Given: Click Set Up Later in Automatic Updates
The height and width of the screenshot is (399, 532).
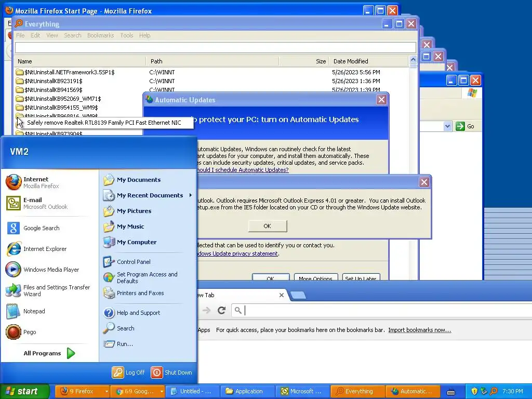Looking at the screenshot, I should coord(361,277).
